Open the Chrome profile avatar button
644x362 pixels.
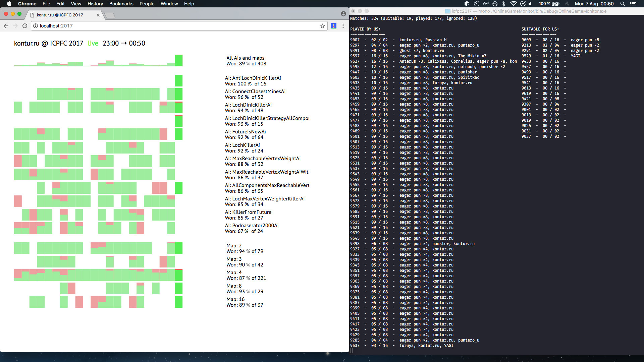tap(343, 14)
